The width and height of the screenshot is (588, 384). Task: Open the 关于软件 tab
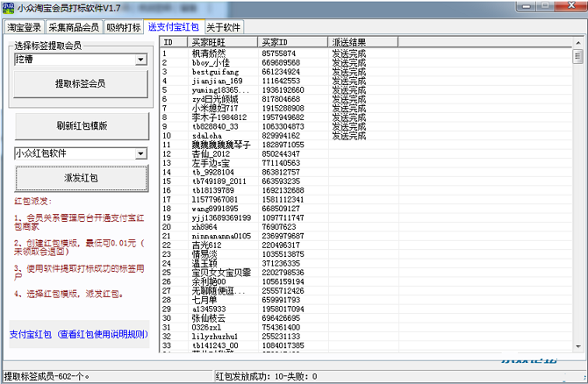point(224,27)
